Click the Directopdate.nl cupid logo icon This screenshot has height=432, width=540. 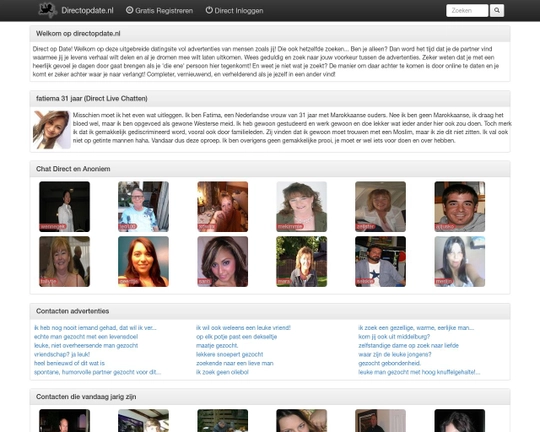48,10
